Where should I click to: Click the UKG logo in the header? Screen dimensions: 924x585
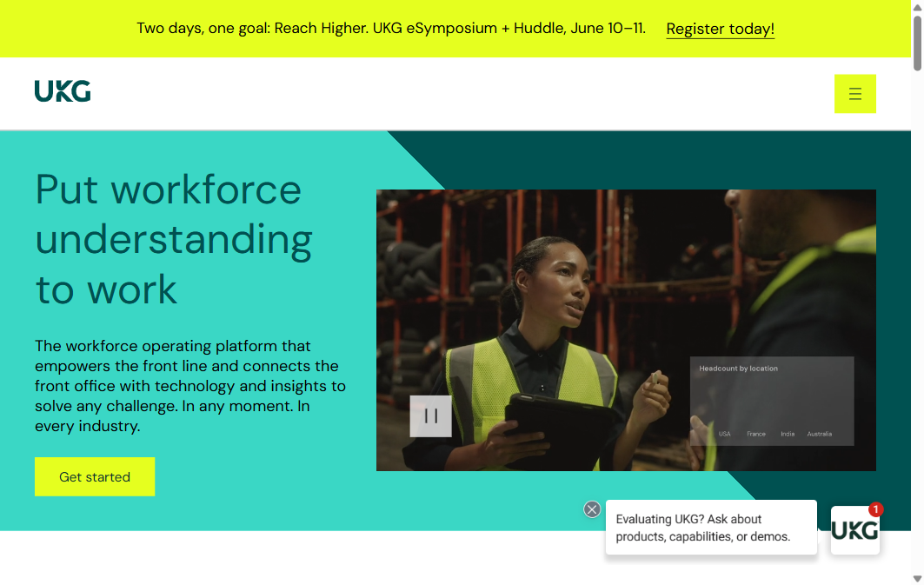[63, 91]
